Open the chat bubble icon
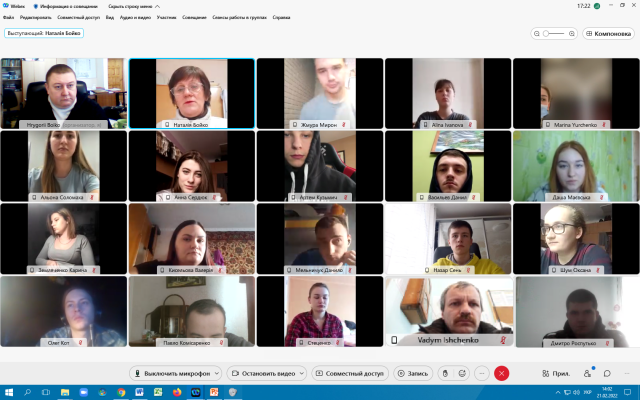The image size is (640, 400). pyautogui.click(x=607, y=373)
